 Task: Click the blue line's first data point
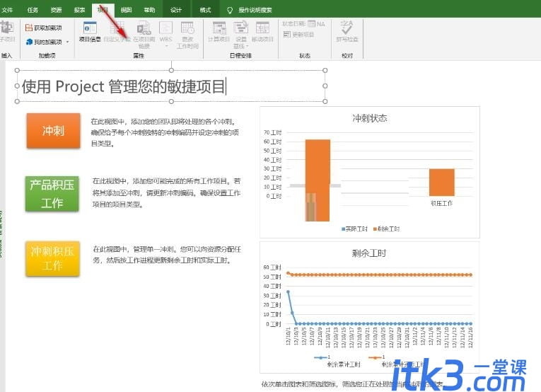288,292
